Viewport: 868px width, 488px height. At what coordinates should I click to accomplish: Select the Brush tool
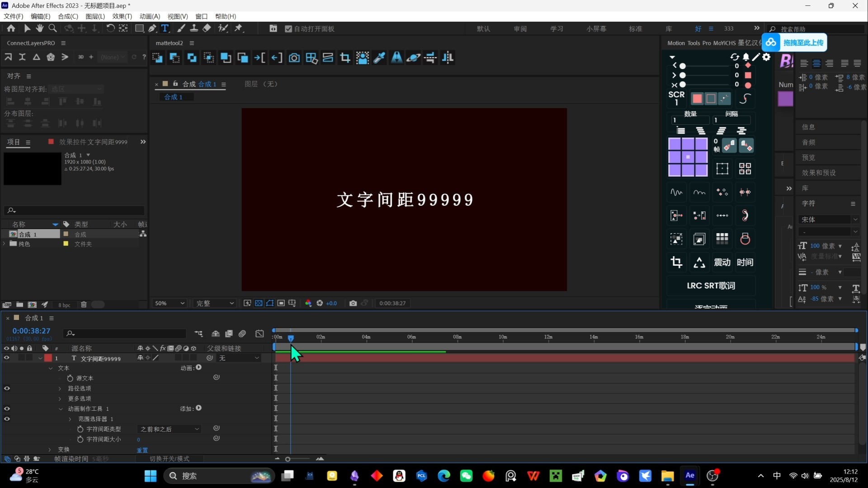click(181, 28)
